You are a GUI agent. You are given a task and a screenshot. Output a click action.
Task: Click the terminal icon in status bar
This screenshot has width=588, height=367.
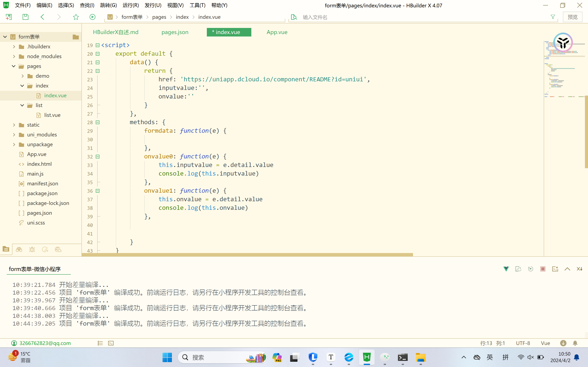[x=111, y=343]
